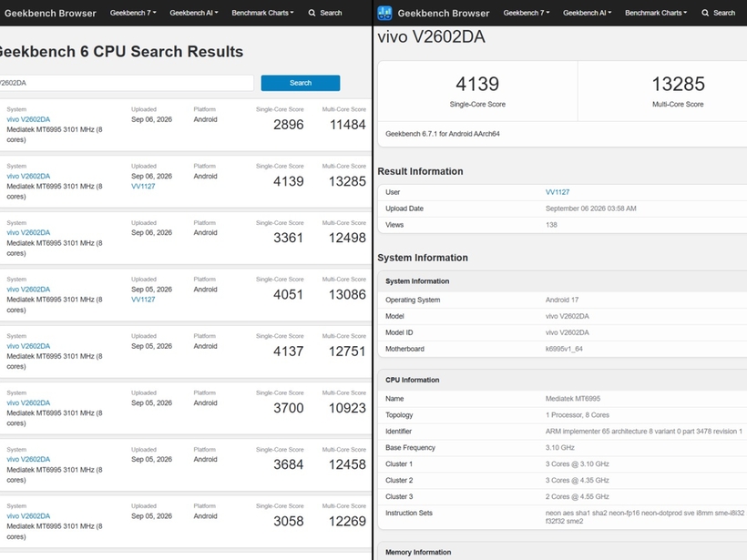Open vivo V2602DA result scoring 4051
Screen dimensions: 747x560
tap(28, 289)
